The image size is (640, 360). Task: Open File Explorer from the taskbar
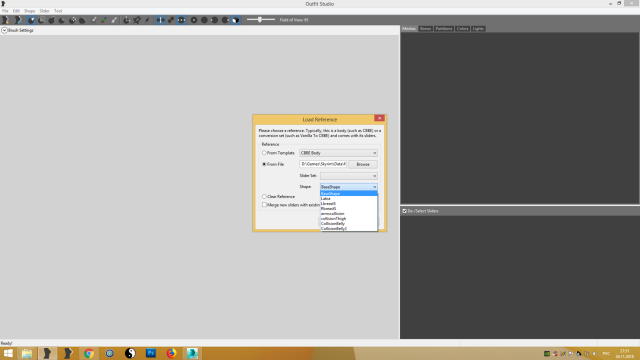pos(27,353)
